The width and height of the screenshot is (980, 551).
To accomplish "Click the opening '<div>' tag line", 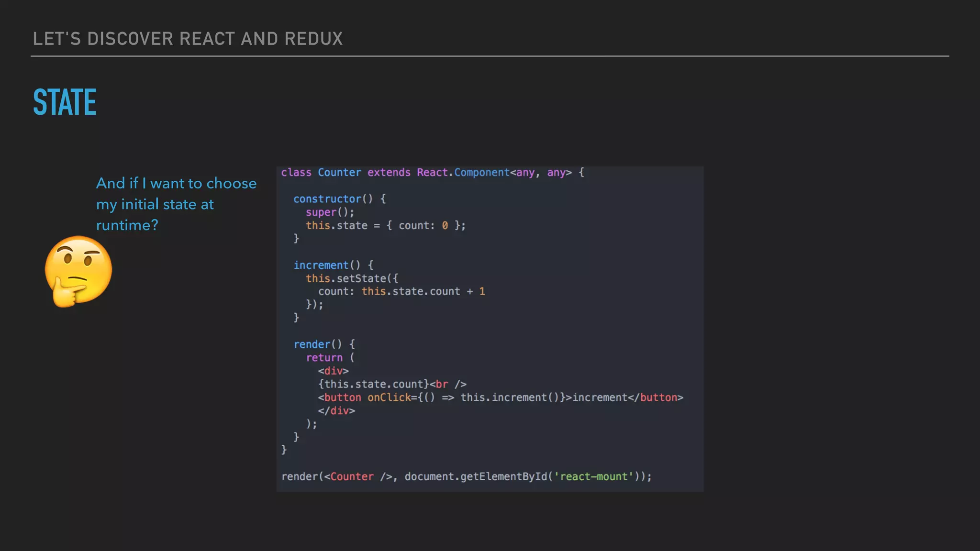I will [334, 371].
